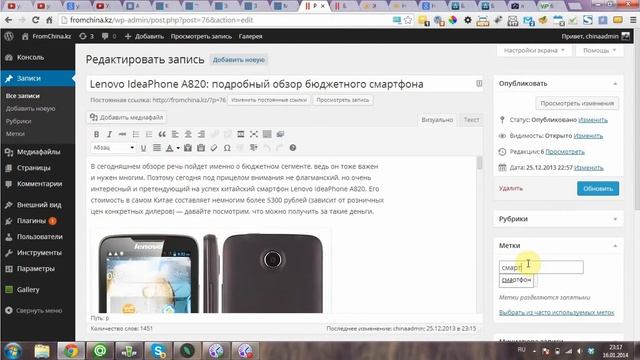Increase paragraph indent

[x=253, y=148]
